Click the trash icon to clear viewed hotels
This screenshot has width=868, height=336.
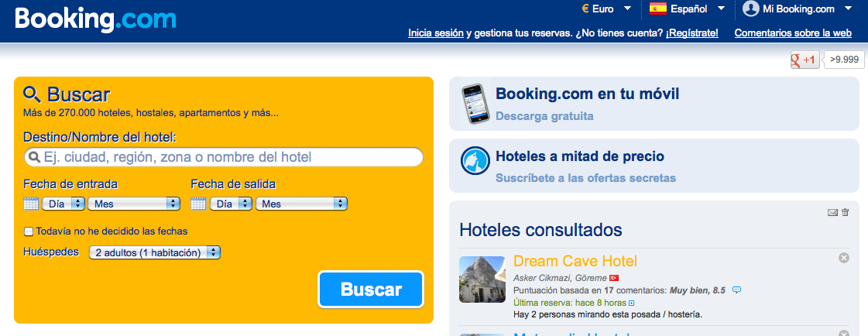846,212
